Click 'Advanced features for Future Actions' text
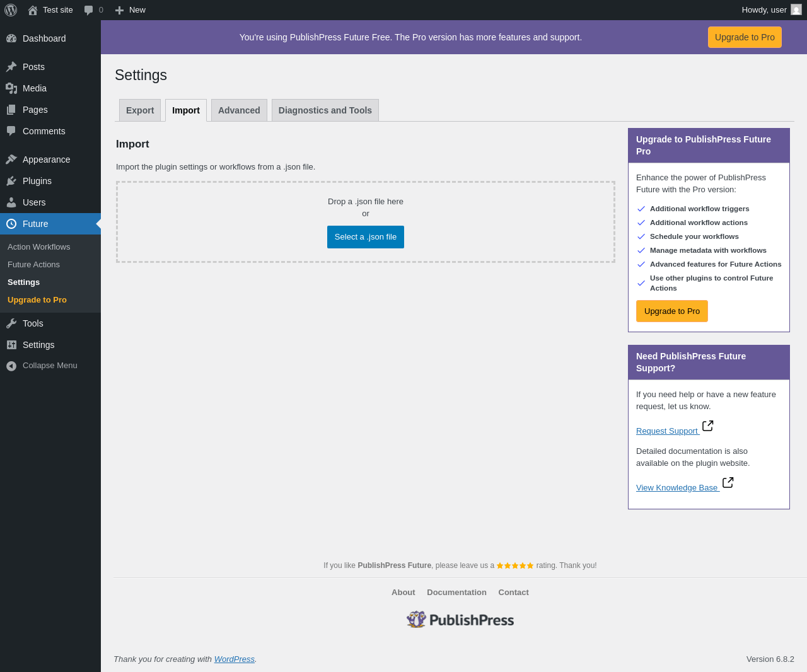The width and height of the screenshot is (807, 672). coord(716,264)
